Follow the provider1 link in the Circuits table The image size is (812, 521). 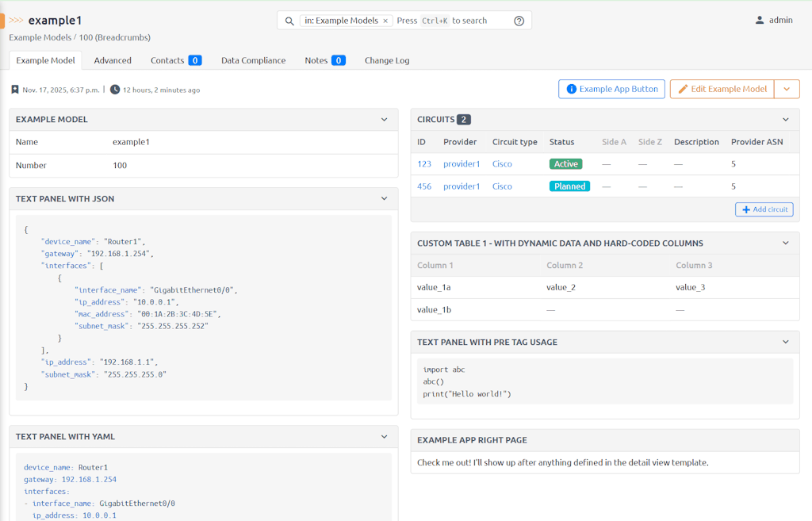(x=462, y=163)
